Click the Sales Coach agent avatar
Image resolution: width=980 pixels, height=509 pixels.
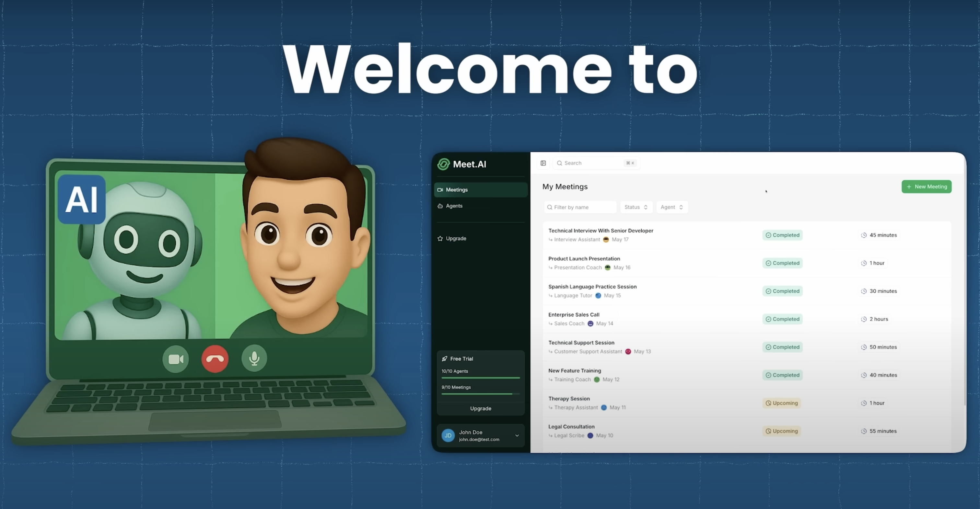[x=590, y=323]
